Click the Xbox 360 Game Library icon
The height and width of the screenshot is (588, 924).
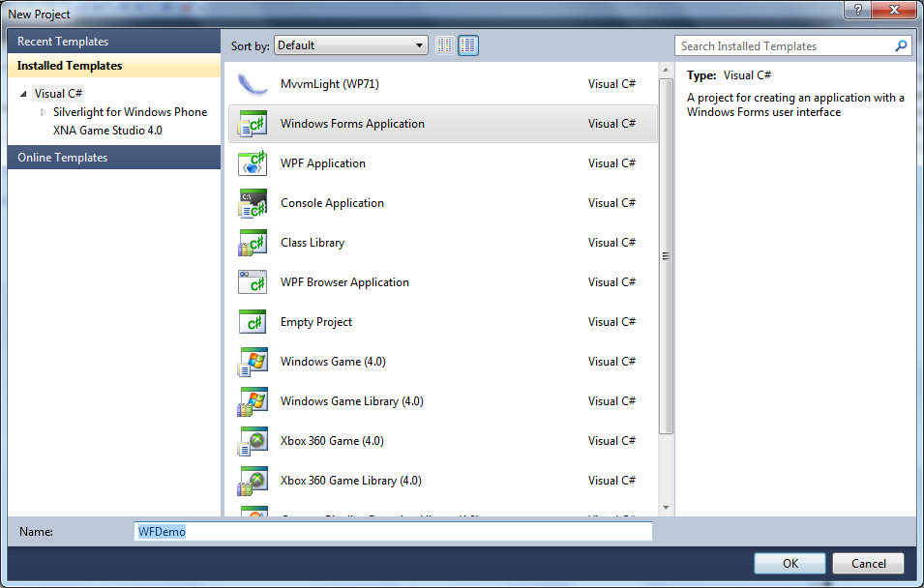[x=253, y=481]
